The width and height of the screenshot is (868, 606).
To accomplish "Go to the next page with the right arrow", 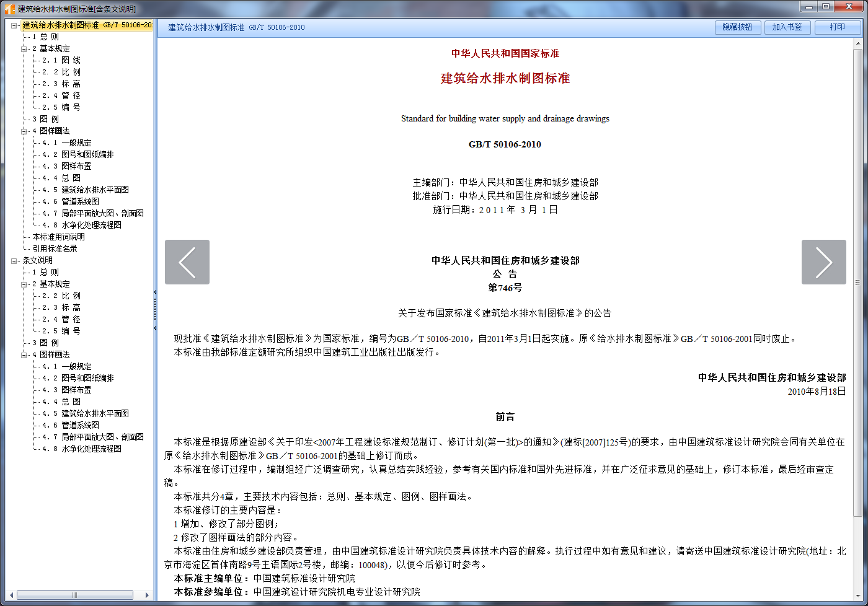I will [823, 262].
